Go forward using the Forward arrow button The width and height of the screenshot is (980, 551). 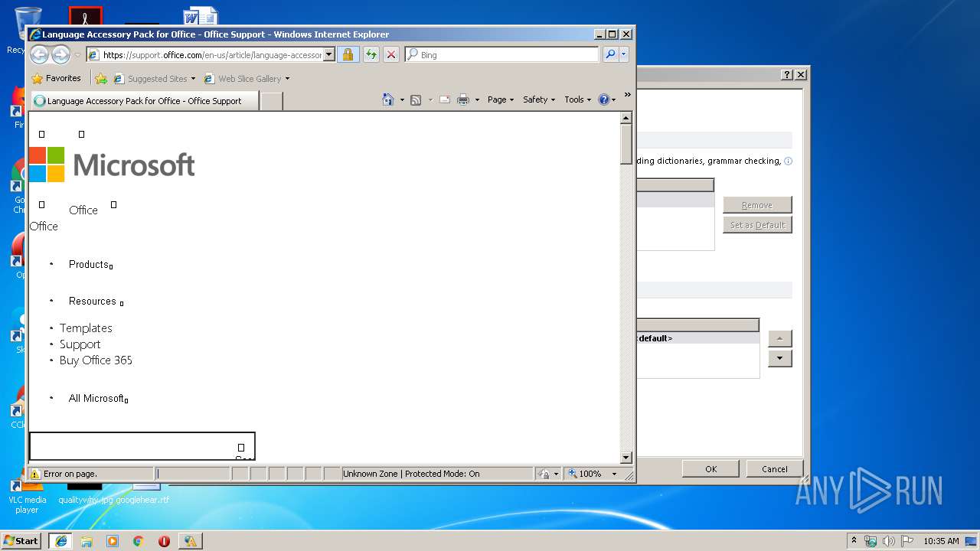[x=60, y=54]
